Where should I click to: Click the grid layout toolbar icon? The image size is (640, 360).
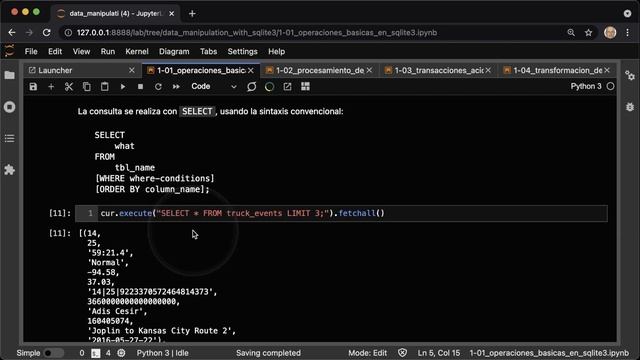pos(305,87)
